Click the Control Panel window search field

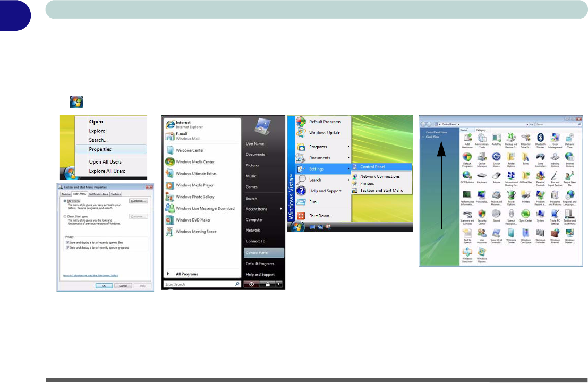(558, 124)
